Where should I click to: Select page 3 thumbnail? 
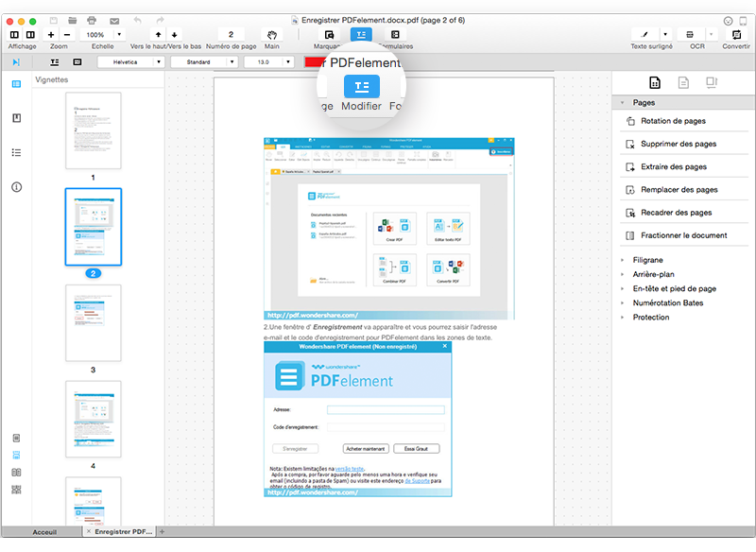94,323
